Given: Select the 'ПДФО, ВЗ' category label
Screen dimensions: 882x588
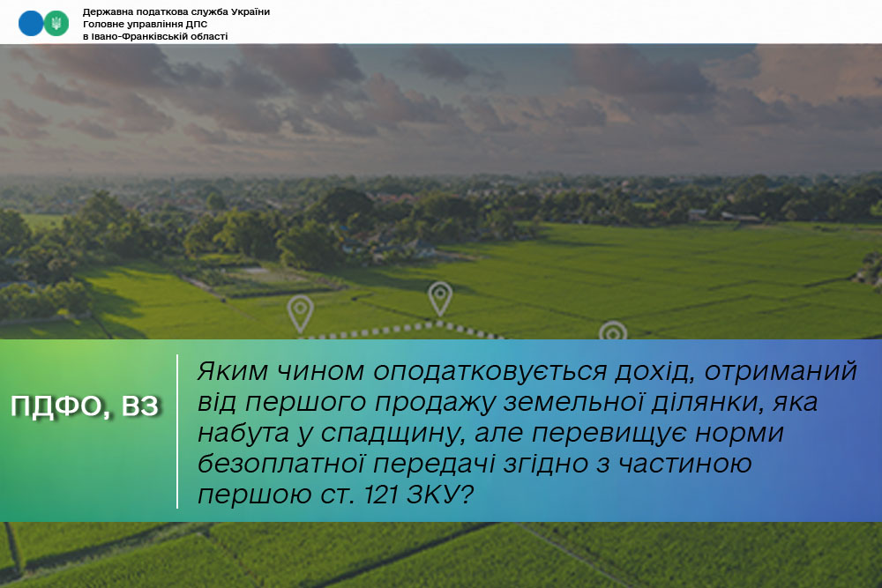Looking at the screenshot, I should [85, 406].
